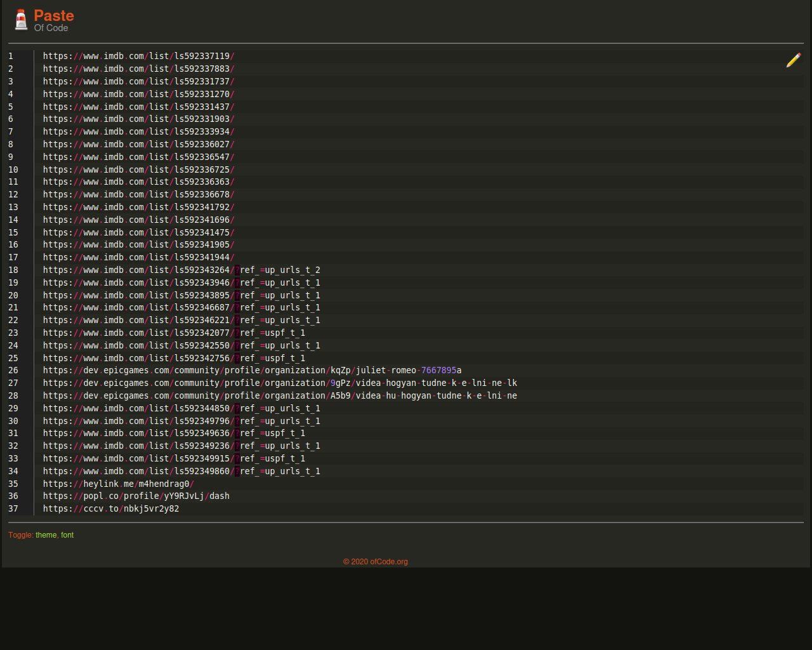
Task: Select line 2 URL ls592337883
Action: pyautogui.click(x=139, y=69)
